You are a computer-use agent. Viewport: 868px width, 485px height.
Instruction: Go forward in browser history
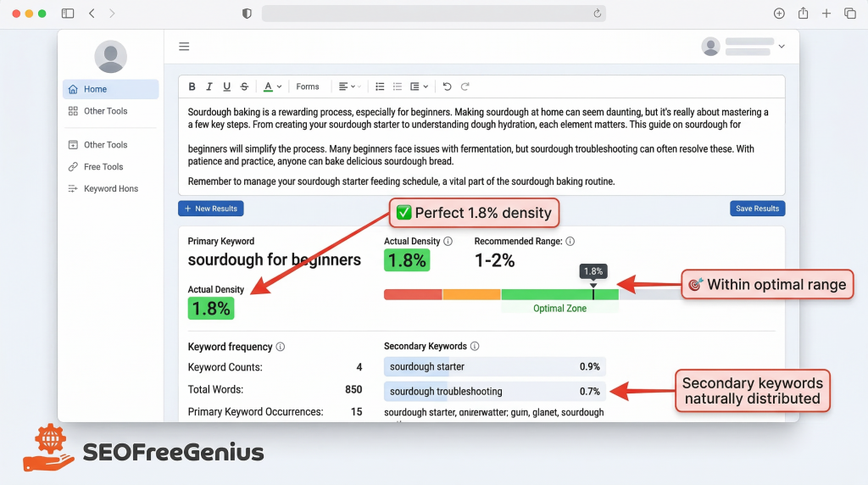(112, 14)
